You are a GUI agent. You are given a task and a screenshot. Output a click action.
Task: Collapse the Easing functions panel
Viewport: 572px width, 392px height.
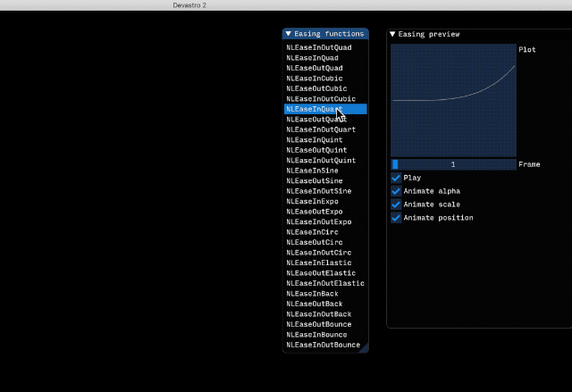coord(289,34)
